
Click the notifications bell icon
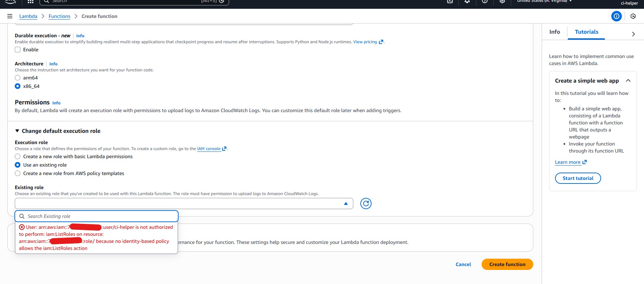(x=467, y=1)
